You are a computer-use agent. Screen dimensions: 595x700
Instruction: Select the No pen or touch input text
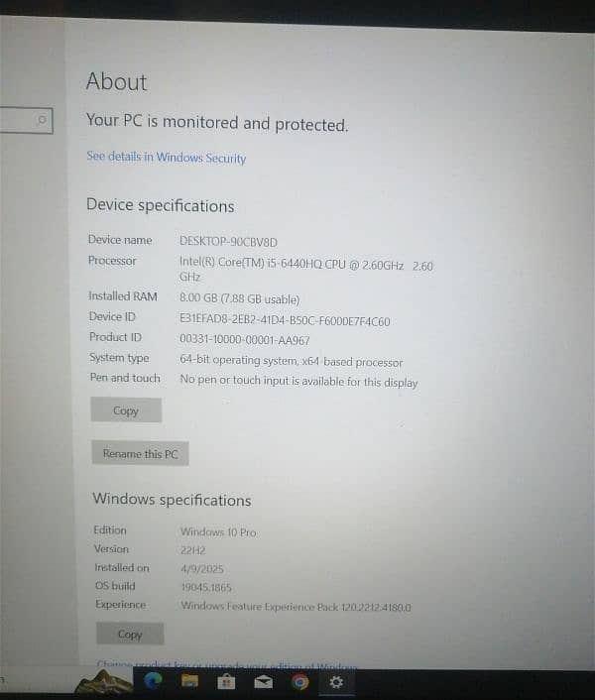pos(298,381)
